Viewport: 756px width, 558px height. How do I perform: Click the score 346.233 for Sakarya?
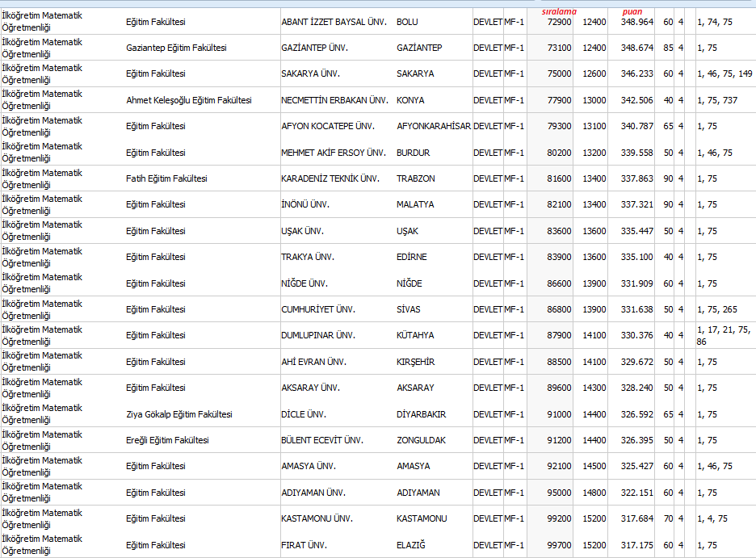coord(637,73)
